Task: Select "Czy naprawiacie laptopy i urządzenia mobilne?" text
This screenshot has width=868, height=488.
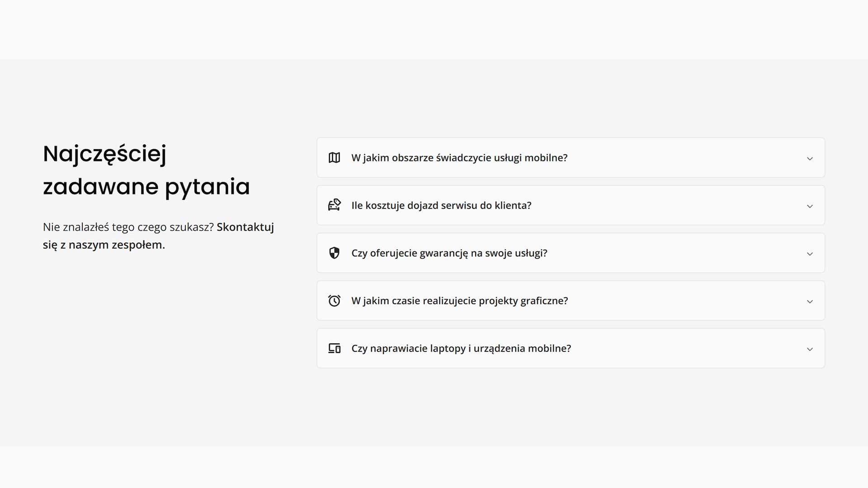Action: 461,348
